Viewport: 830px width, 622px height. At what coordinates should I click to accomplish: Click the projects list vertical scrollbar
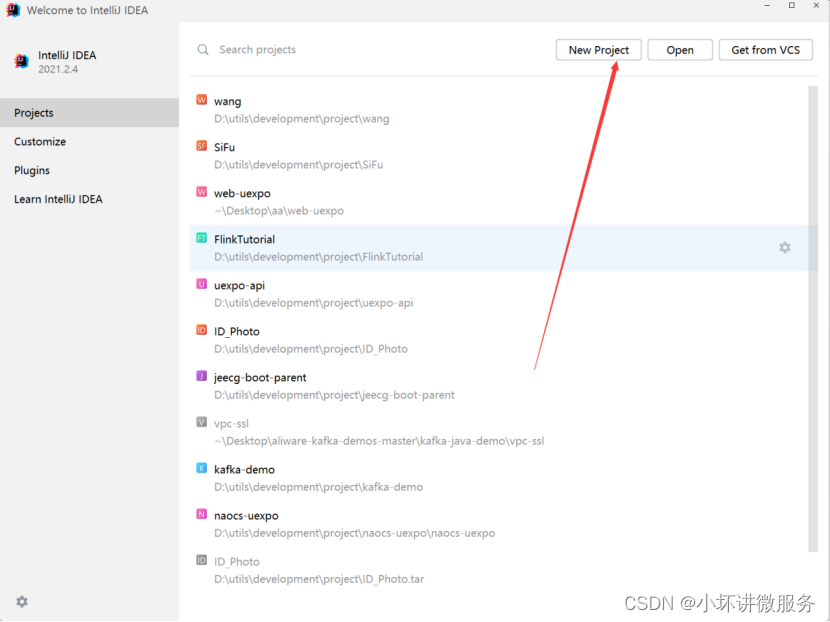pyautogui.click(x=813, y=319)
